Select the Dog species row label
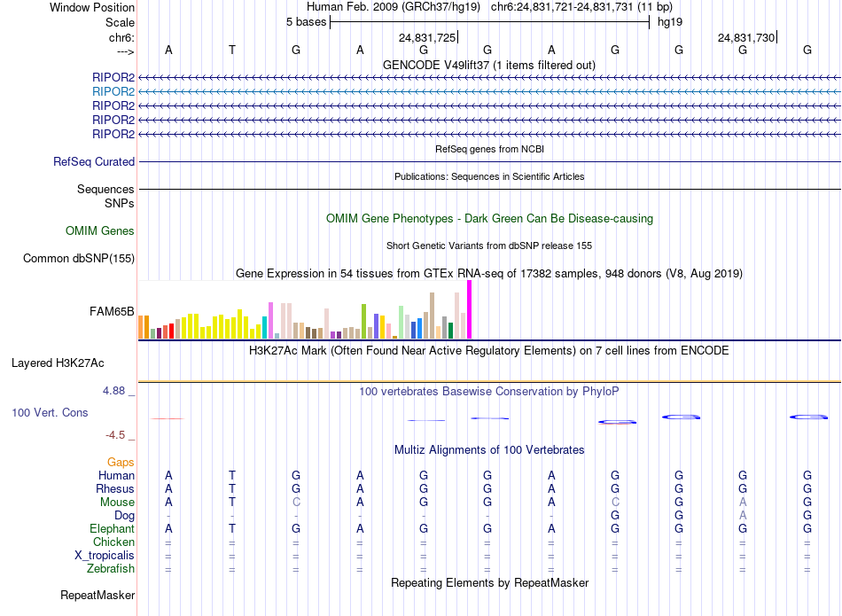Image resolution: width=842 pixels, height=616 pixels. [124, 516]
